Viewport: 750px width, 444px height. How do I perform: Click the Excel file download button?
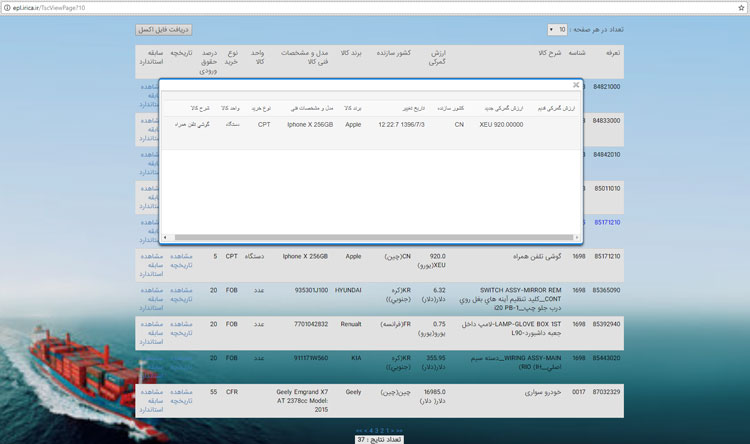[x=163, y=30]
